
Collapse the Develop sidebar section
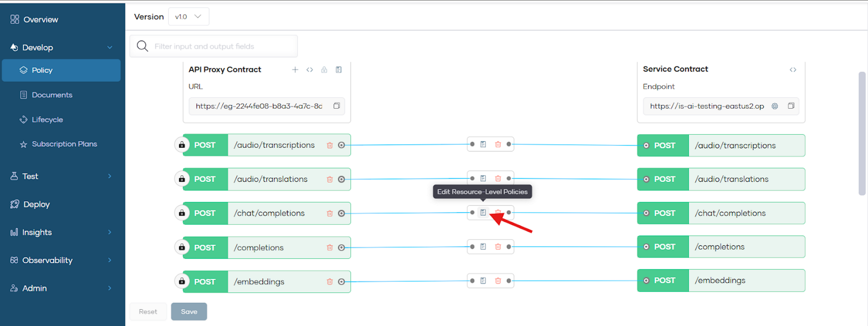point(110,47)
